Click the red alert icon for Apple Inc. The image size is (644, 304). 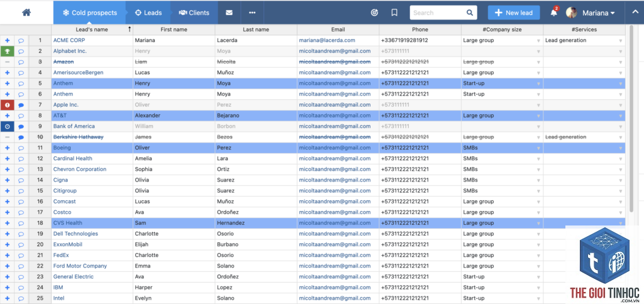[7, 105]
